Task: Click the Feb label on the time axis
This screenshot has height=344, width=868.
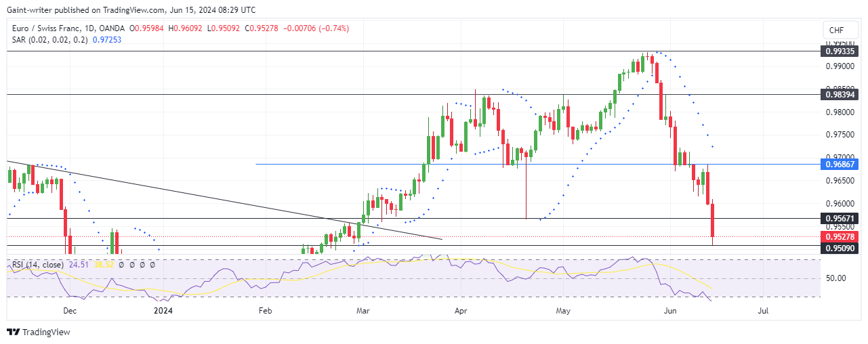Action: [265, 311]
